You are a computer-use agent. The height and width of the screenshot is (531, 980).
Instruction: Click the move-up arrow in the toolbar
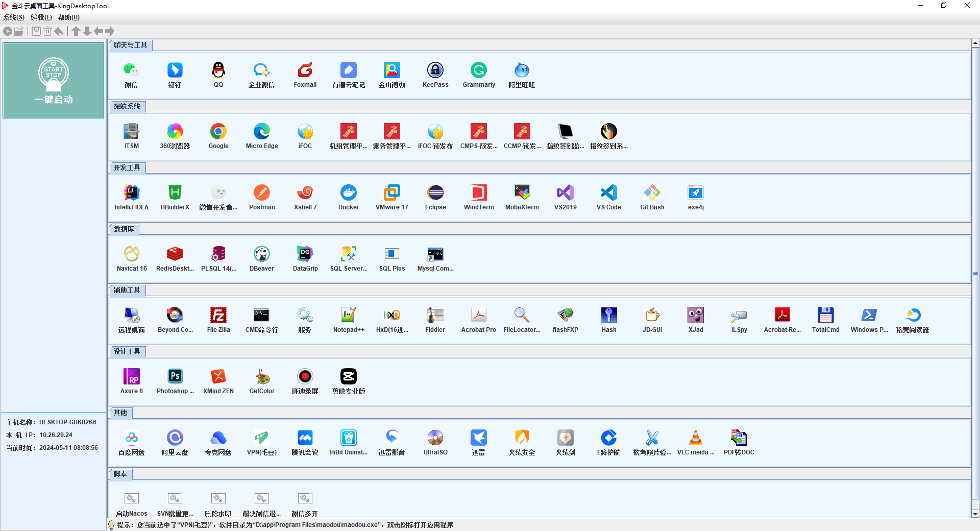(76, 31)
